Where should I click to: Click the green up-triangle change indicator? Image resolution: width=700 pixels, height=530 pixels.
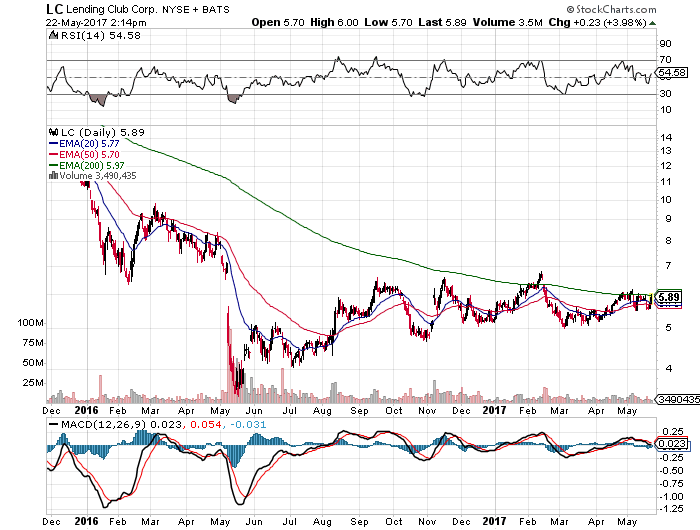pyautogui.click(x=652, y=23)
